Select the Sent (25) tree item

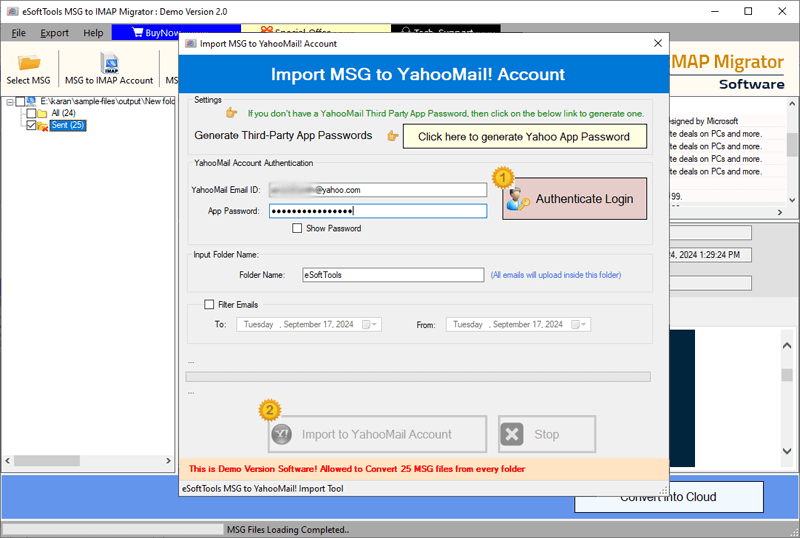(68, 125)
